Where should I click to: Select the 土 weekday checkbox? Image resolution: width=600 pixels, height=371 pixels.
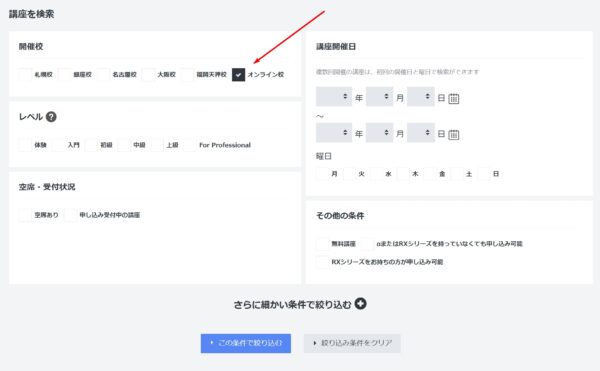457,174
